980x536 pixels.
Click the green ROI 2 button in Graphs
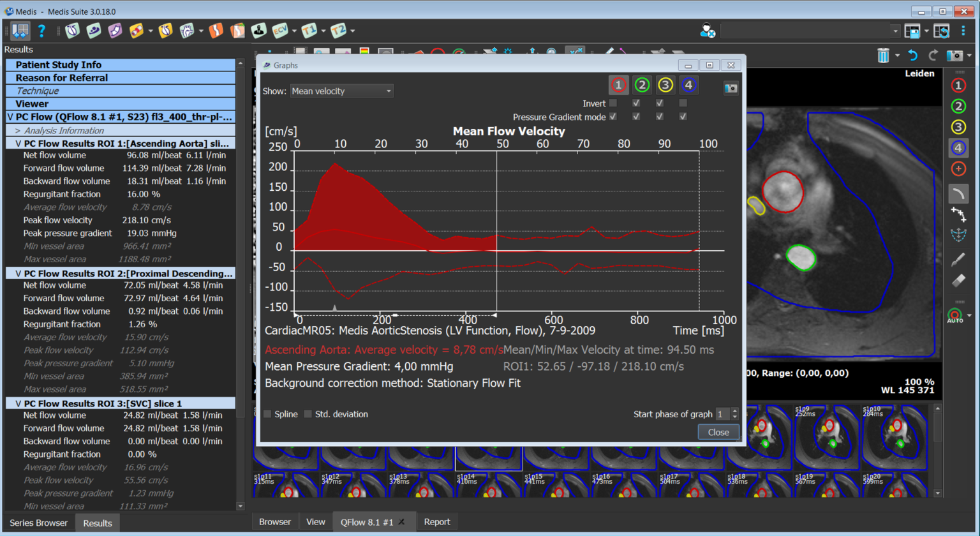pyautogui.click(x=642, y=85)
